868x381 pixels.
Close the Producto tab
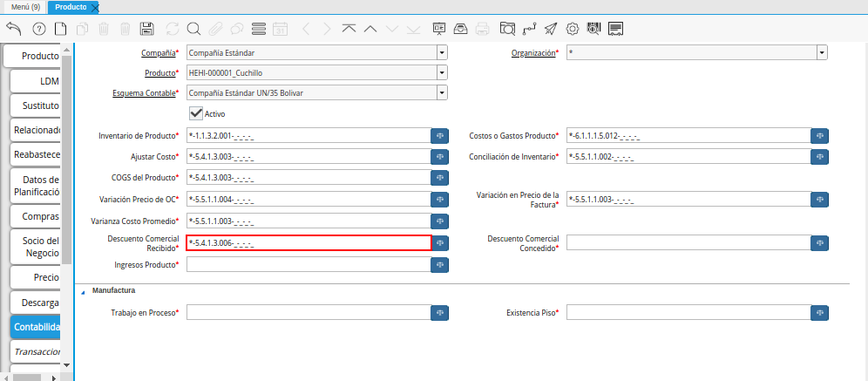click(95, 7)
